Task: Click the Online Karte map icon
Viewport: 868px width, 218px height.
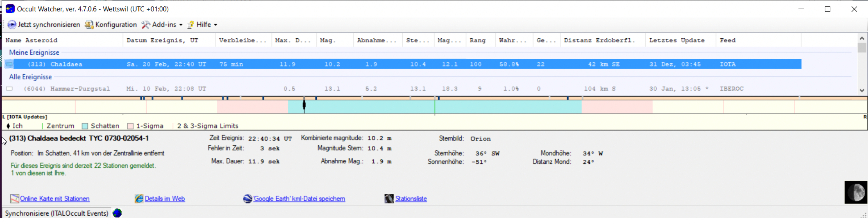Action: click(14, 199)
